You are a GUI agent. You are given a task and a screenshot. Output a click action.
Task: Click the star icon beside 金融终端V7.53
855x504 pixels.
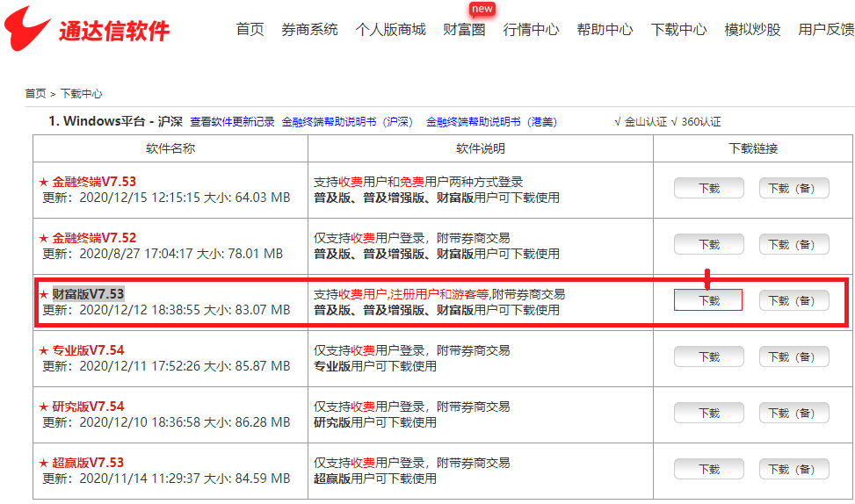(44, 182)
